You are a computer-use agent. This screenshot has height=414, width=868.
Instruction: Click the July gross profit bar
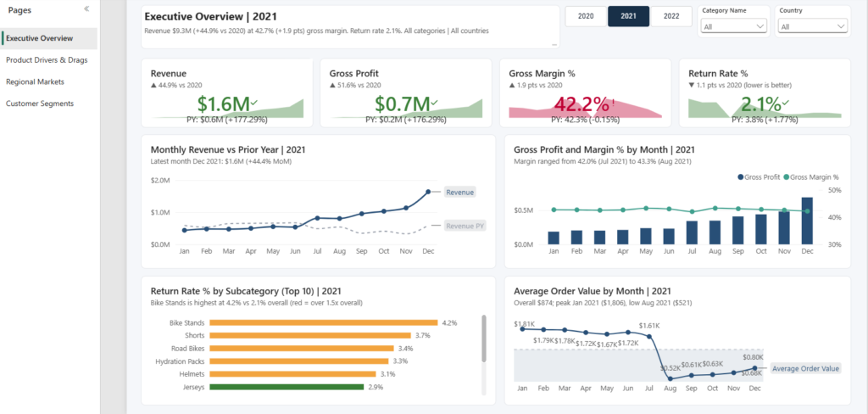click(x=692, y=232)
